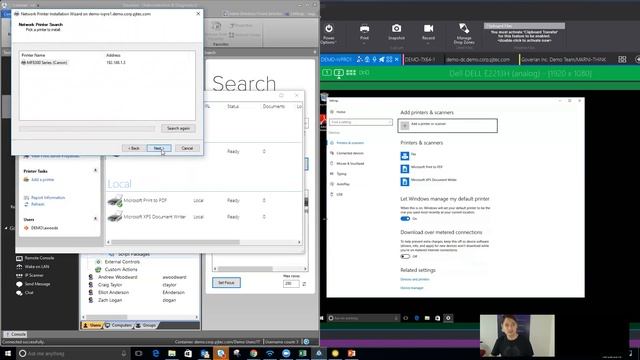Open Edge browser from local taskbar
The width and height of the screenshot is (640, 360).
(x=156, y=353)
